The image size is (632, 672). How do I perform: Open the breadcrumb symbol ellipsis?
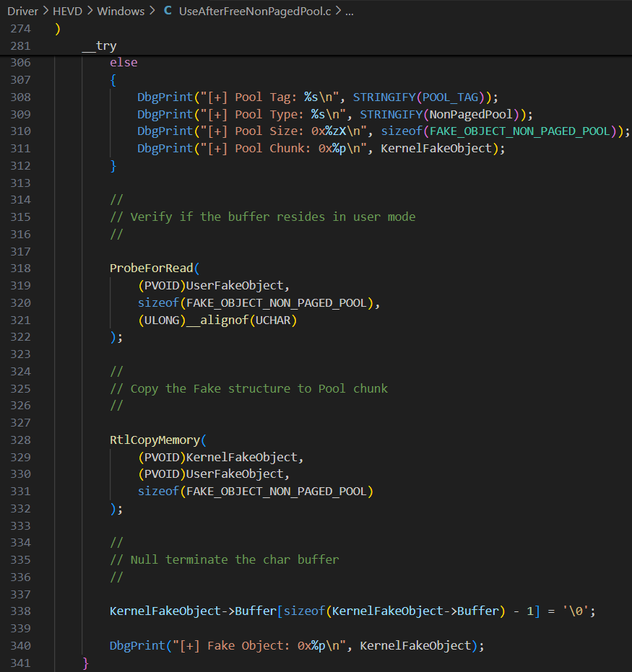[x=350, y=12]
